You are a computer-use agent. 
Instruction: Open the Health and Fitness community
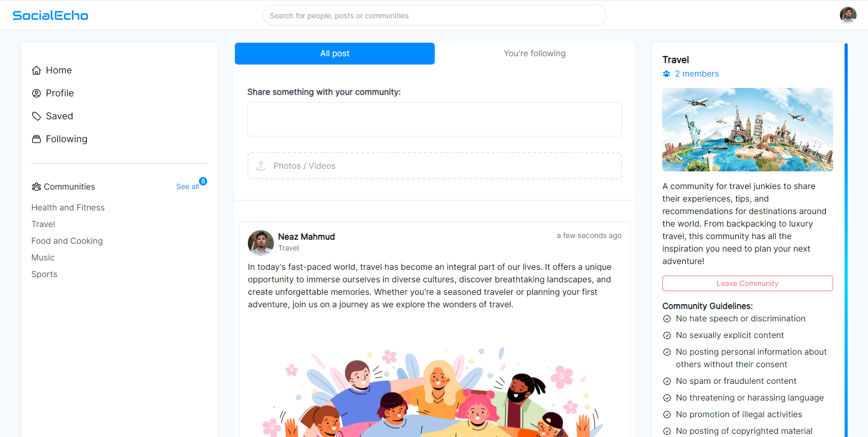coord(68,207)
